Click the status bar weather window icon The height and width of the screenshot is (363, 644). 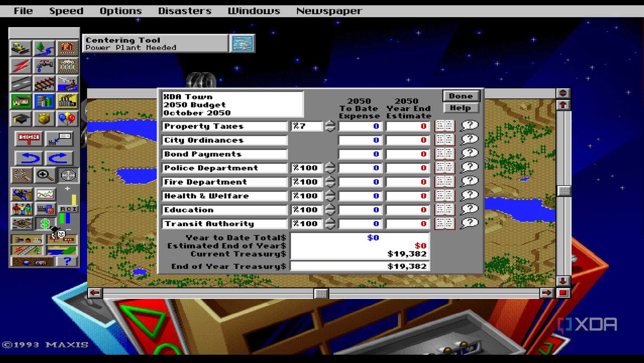tap(242, 43)
